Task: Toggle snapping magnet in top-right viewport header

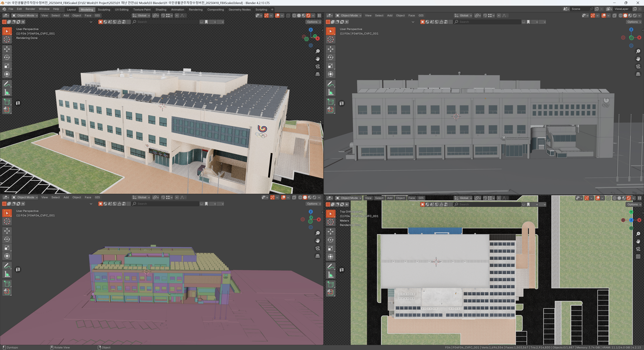Action: pyautogui.click(x=485, y=15)
